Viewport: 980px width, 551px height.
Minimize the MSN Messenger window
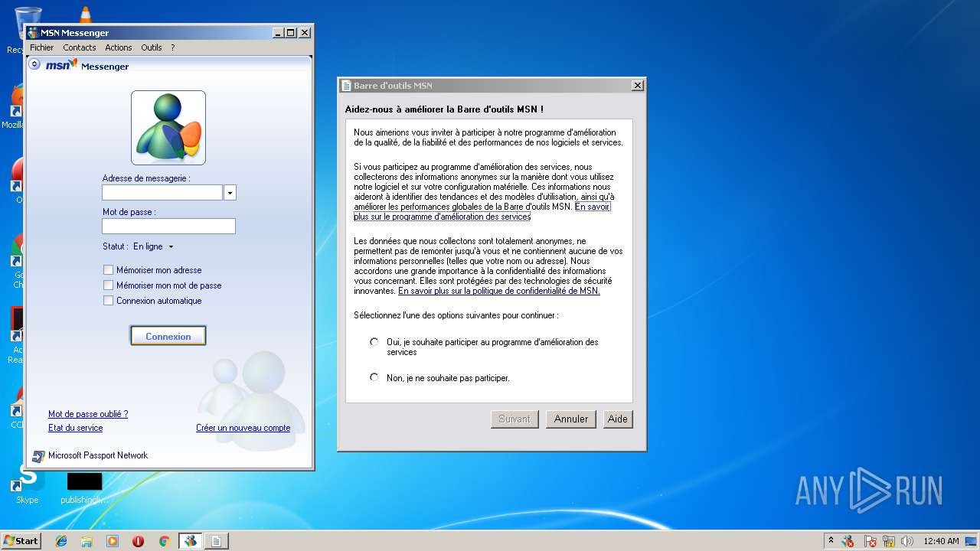(x=278, y=33)
